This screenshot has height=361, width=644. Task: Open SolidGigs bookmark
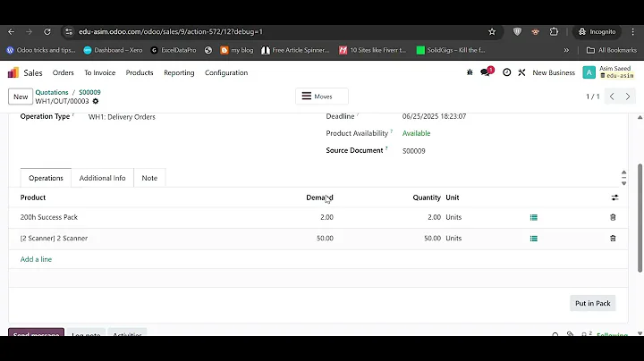[x=451, y=50]
